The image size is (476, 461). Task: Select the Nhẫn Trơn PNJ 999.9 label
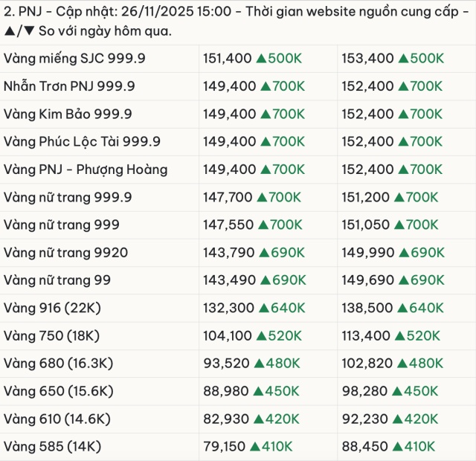(x=69, y=86)
